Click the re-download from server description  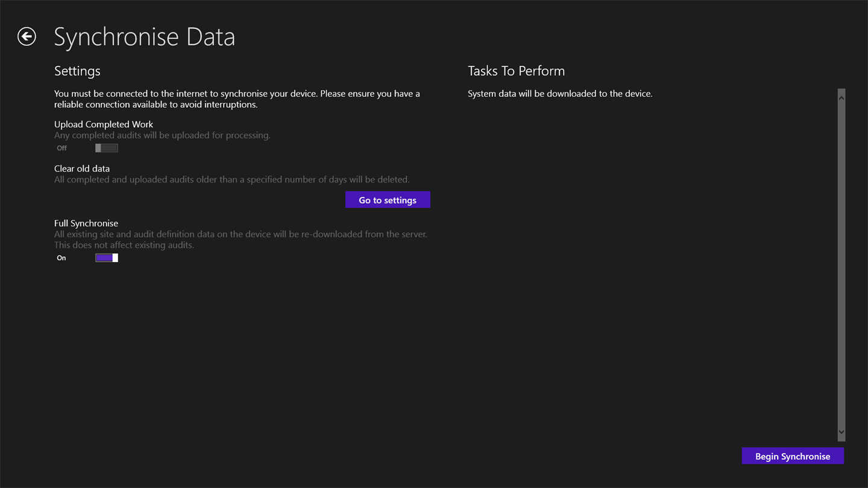click(241, 240)
